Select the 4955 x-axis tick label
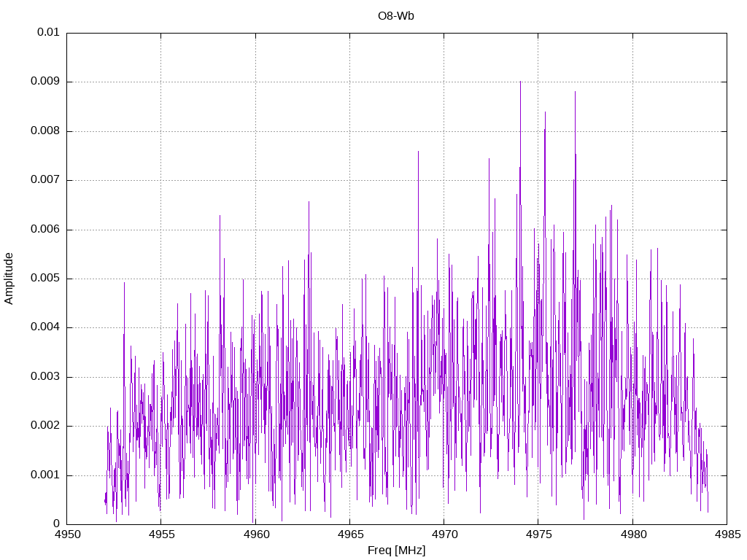 click(161, 535)
